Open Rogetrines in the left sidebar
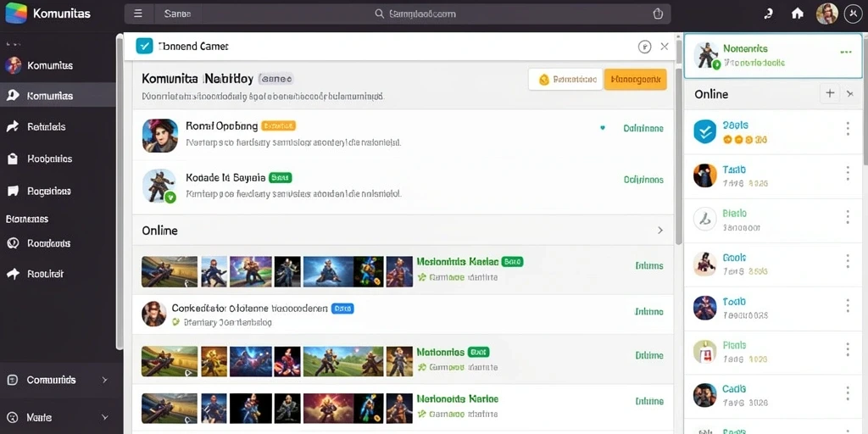868x434 pixels. pyautogui.click(x=49, y=191)
